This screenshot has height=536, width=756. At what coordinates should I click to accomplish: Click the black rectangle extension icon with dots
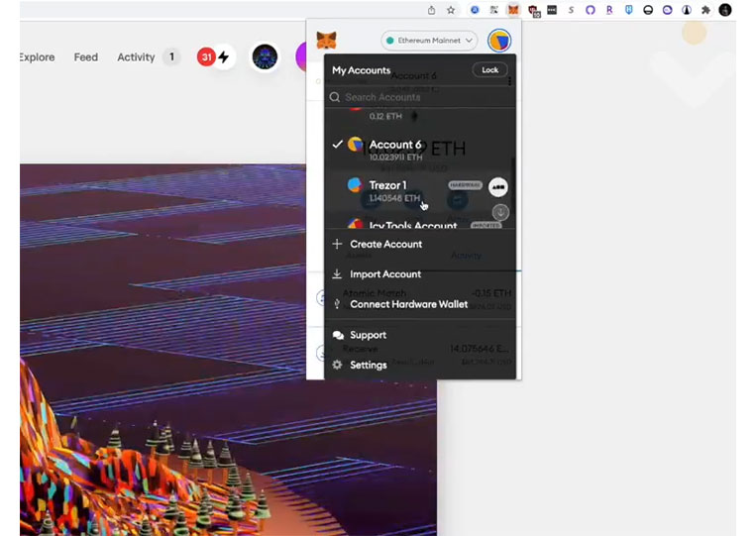tap(552, 10)
